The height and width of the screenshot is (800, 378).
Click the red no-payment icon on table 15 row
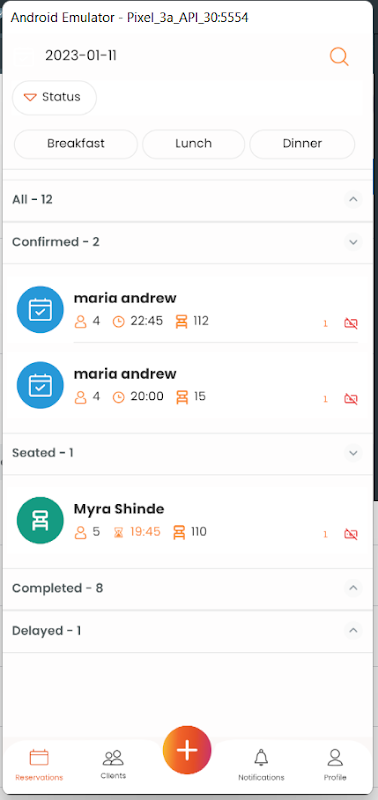pyautogui.click(x=351, y=398)
